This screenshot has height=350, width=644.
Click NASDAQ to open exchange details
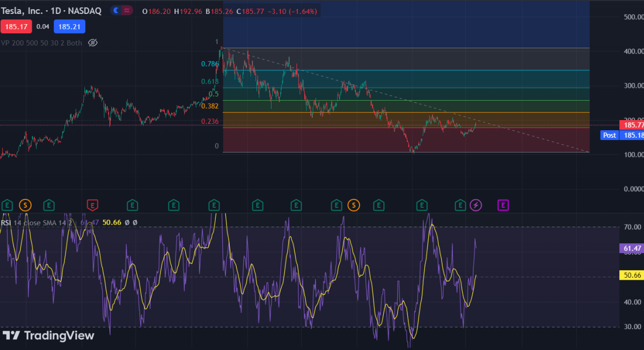(84, 10)
